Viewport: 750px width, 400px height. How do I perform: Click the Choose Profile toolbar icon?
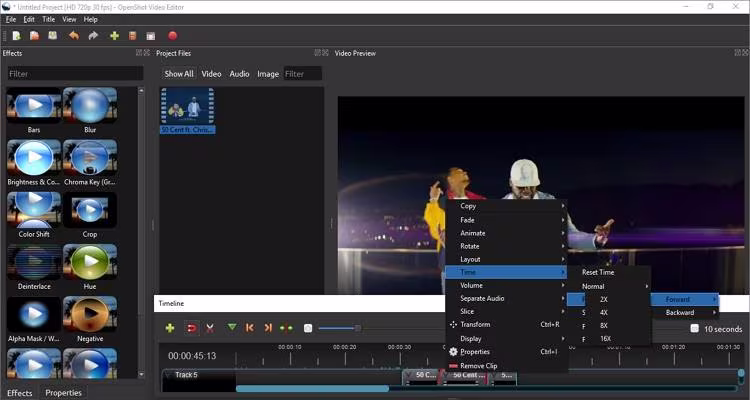click(x=133, y=36)
